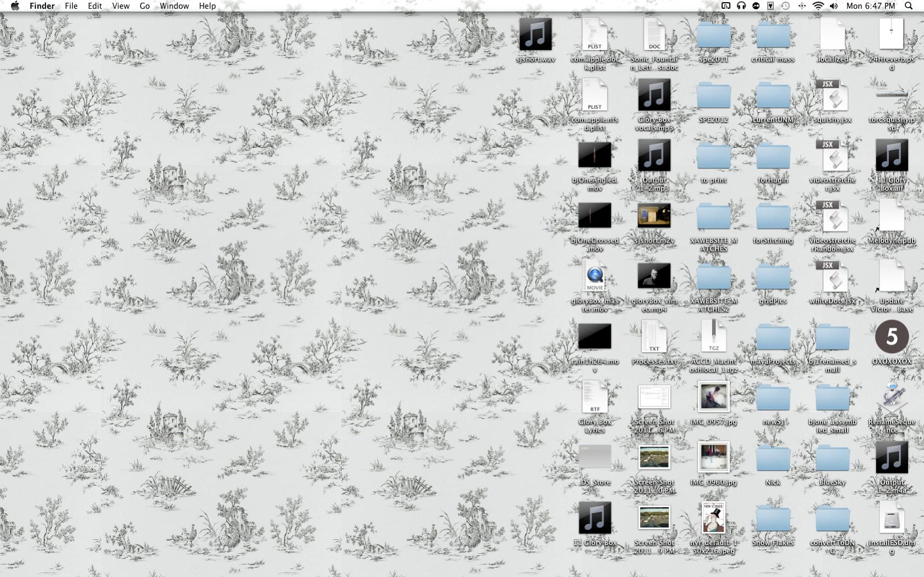Select the newSJ1 folder

[x=773, y=399]
